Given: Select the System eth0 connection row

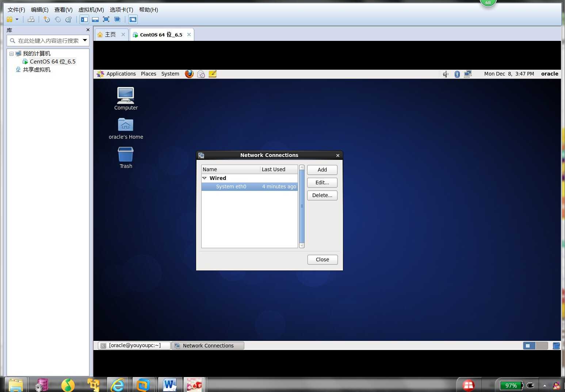Looking at the screenshot, I should [x=249, y=187].
